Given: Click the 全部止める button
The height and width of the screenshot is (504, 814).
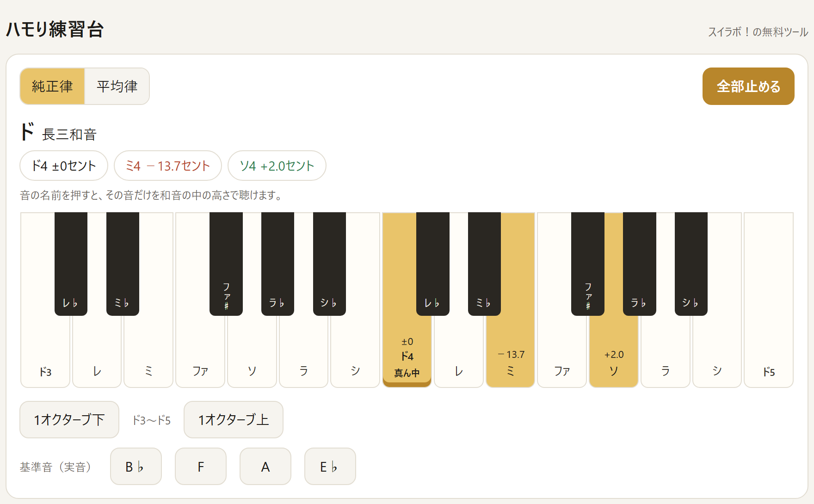Looking at the screenshot, I should point(748,86).
